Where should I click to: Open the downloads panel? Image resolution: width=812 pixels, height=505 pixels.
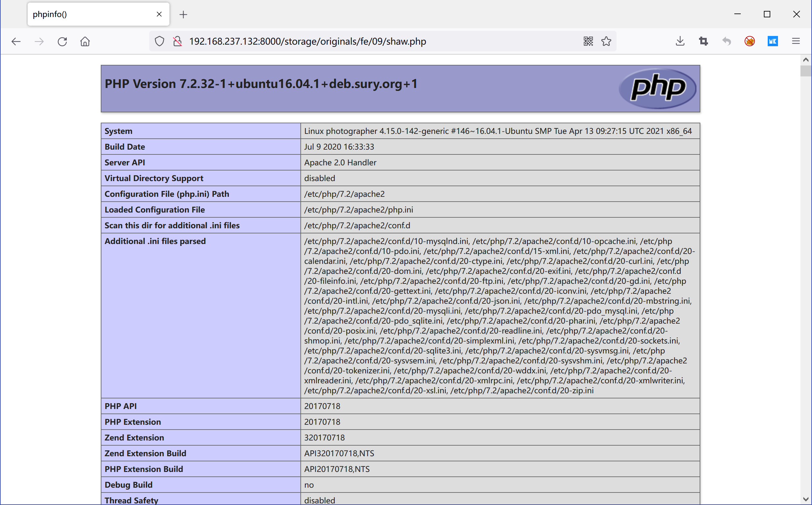tap(680, 41)
